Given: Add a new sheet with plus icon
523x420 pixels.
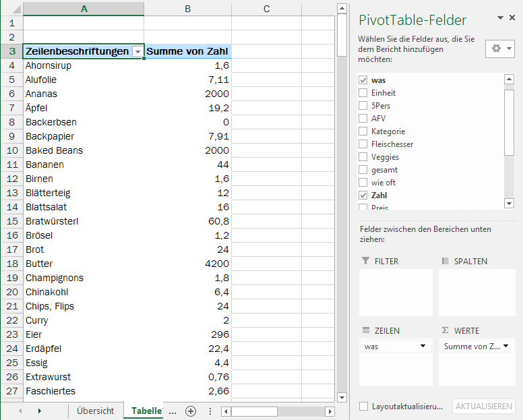Looking at the screenshot, I should coord(191,411).
